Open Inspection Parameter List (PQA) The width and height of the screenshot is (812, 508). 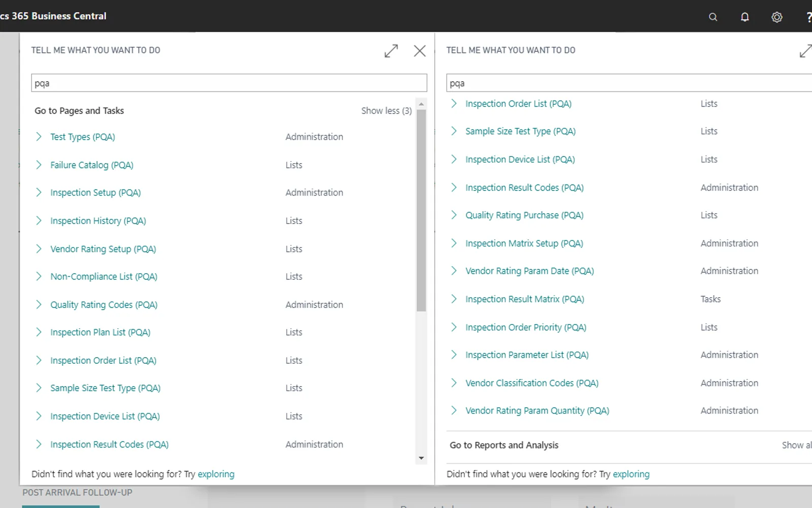tap(527, 355)
